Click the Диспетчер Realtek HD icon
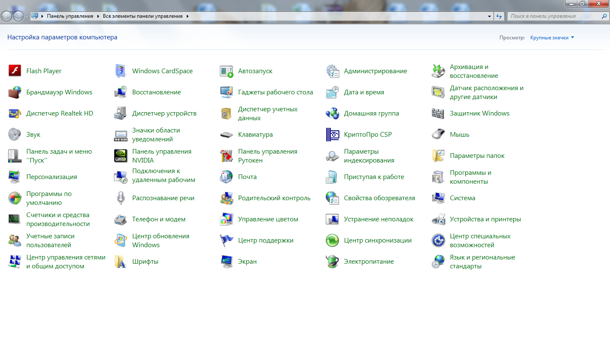 click(15, 113)
